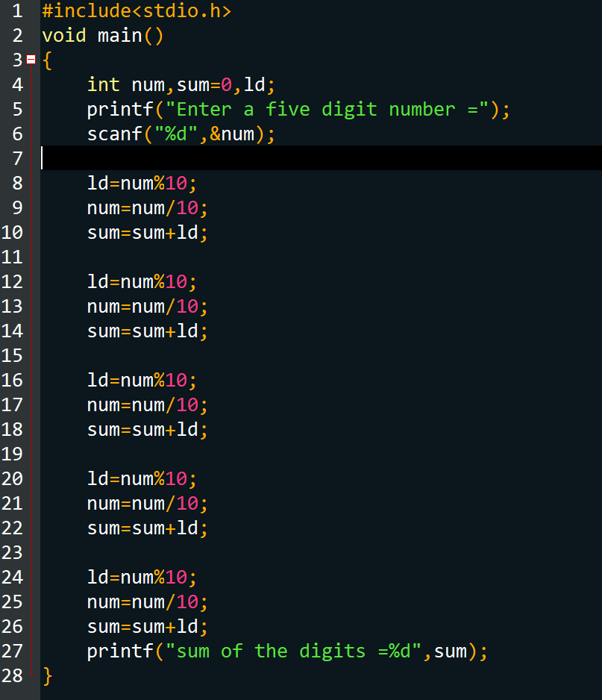Screen dimensions: 602x700
Task: Place cursor inside the #include directive
Action: [x=134, y=10]
